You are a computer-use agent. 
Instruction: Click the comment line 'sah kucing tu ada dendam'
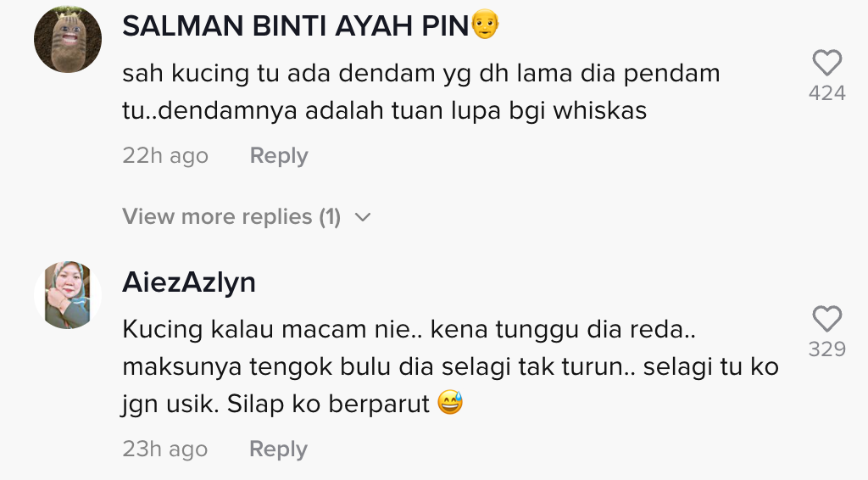tap(420, 74)
